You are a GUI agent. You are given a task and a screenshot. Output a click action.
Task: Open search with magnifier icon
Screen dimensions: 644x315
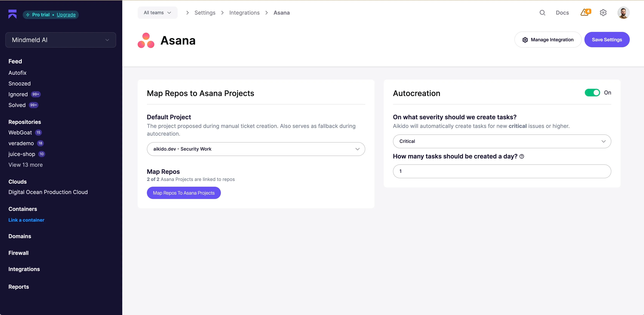point(542,13)
